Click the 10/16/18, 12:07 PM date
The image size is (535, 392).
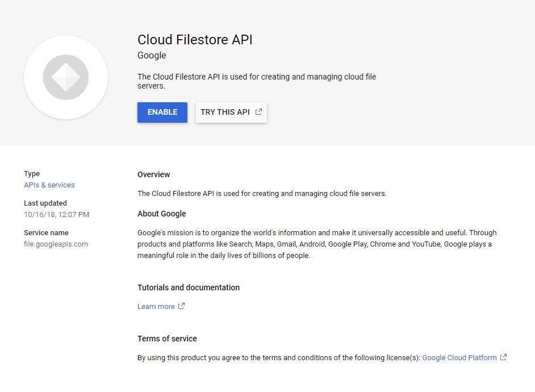(x=56, y=215)
